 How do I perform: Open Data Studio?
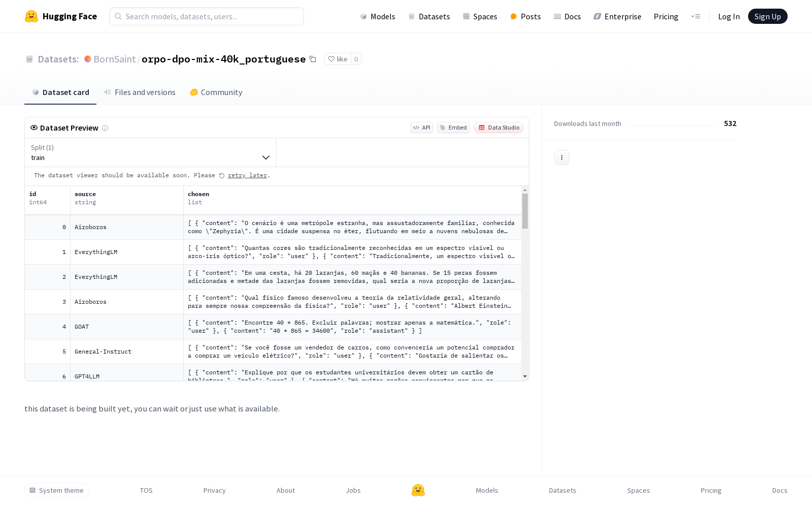pyautogui.click(x=498, y=128)
